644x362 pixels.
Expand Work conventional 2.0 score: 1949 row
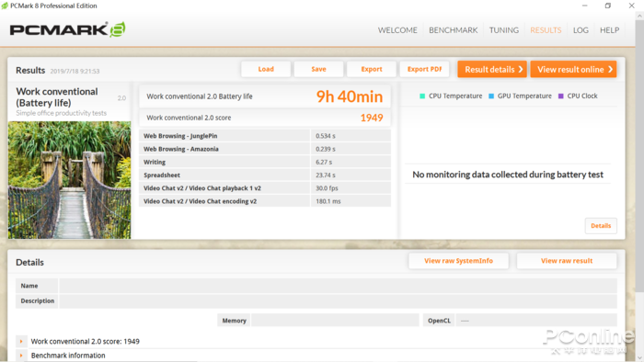coord(21,341)
